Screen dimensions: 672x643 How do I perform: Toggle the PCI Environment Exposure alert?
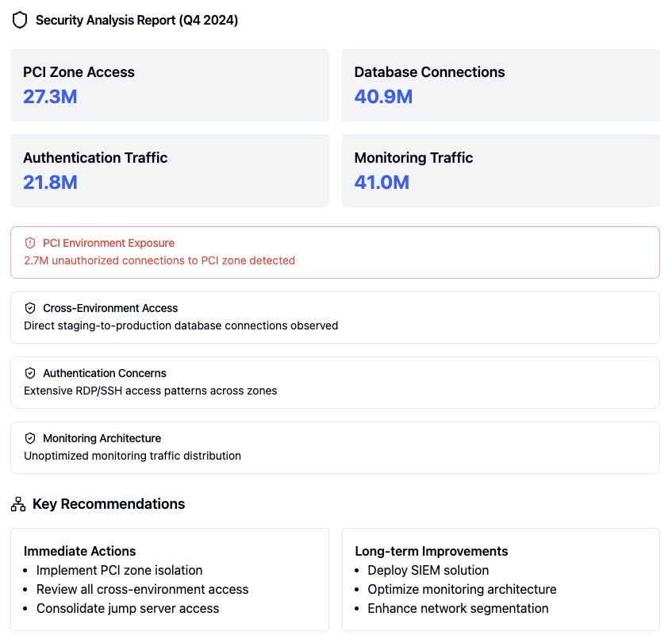point(334,251)
